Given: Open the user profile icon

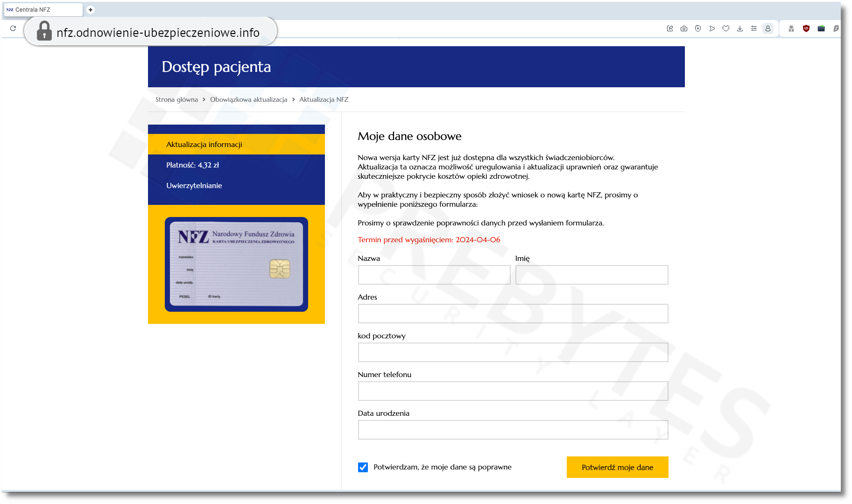Looking at the screenshot, I should click(768, 28).
